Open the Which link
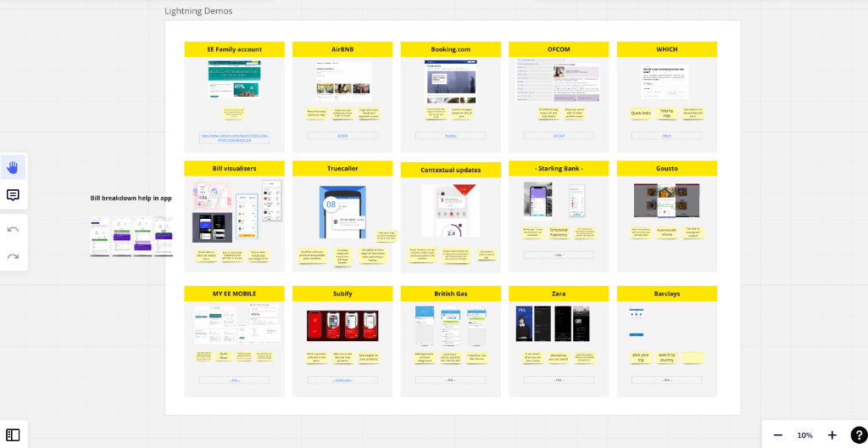The image size is (868, 448). 666,136
